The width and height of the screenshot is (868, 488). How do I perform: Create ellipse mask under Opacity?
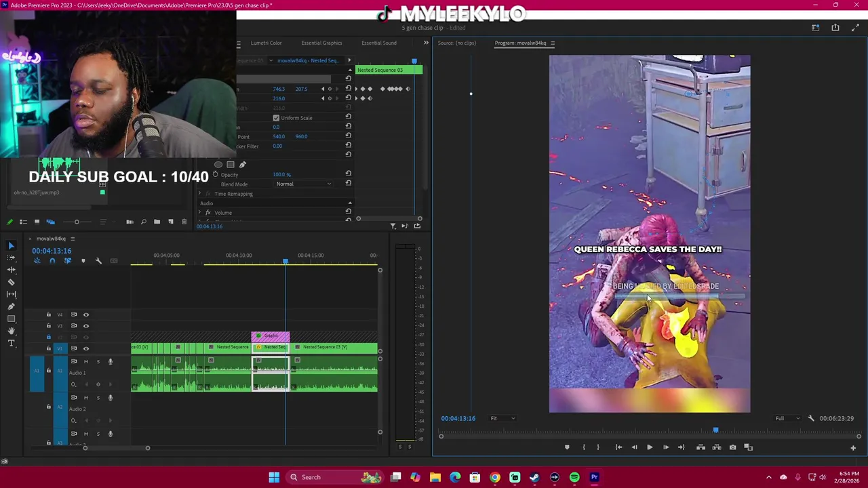218,165
